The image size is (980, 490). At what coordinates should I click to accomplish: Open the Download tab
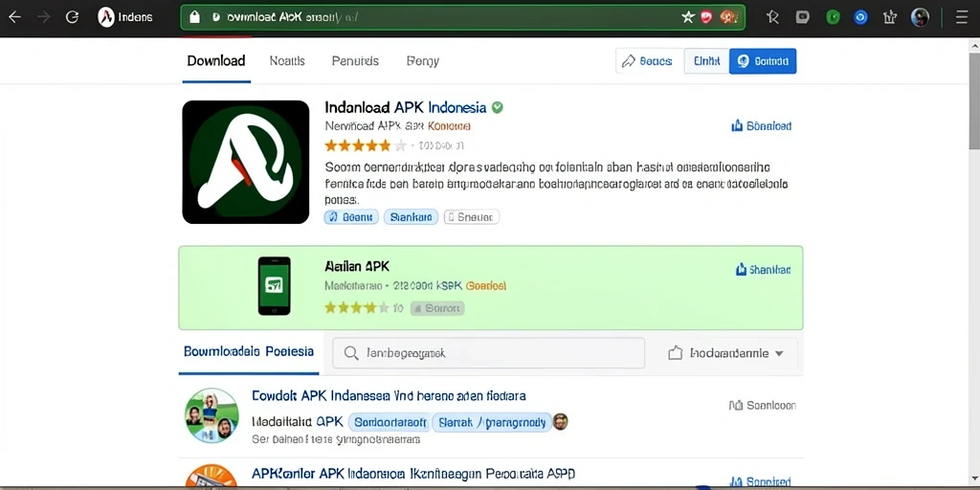coord(216,61)
